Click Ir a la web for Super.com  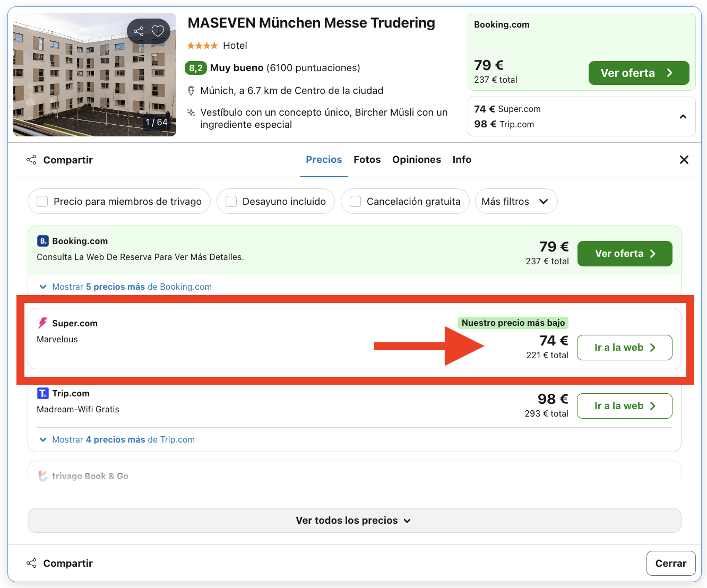(x=625, y=348)
